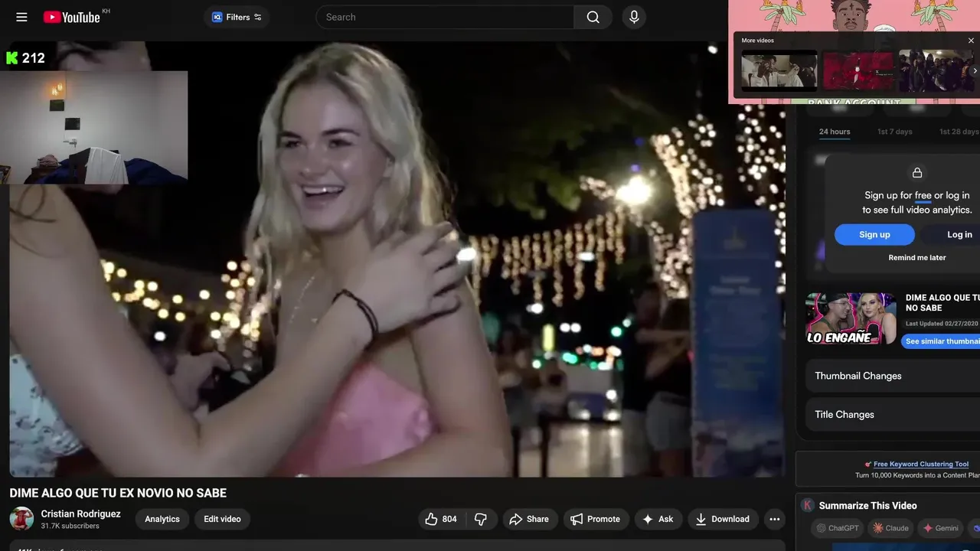Open the hamburger guide menu
980x551 pixels.
[21, 17]
